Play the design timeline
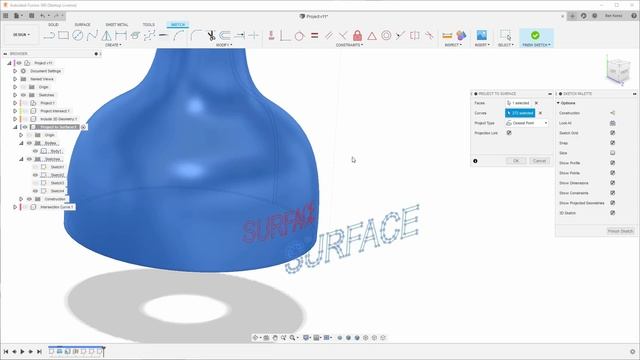 point(22,351)
